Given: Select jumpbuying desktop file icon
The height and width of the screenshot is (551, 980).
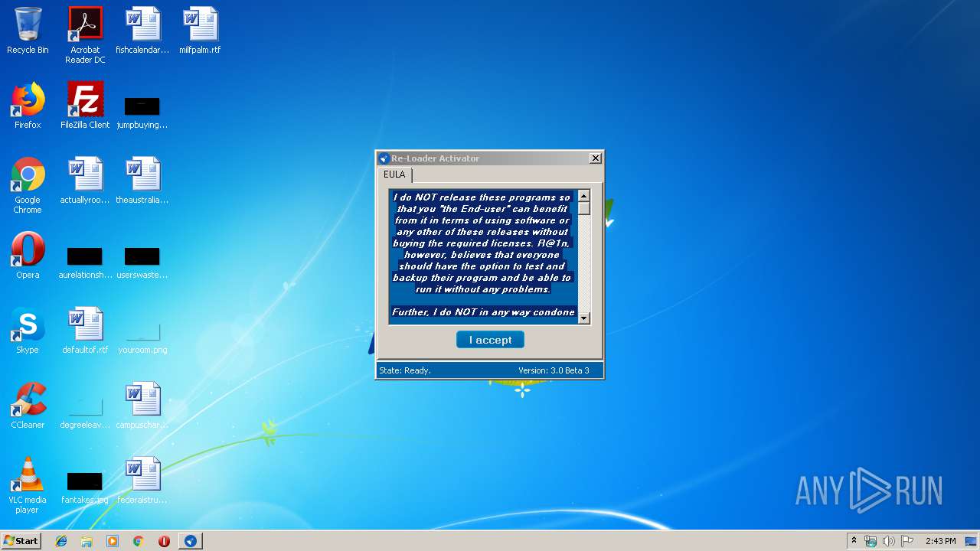Looking at the screenshot, I should click(142, 111).
